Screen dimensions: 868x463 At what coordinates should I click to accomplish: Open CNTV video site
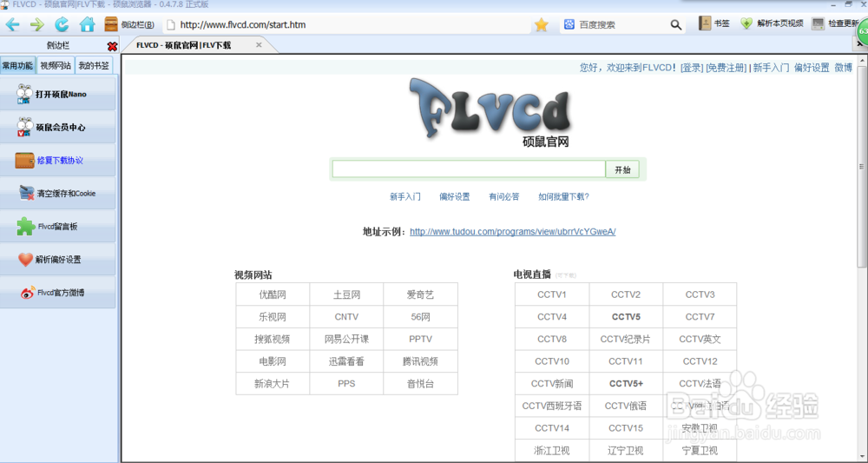pos(346,317)
